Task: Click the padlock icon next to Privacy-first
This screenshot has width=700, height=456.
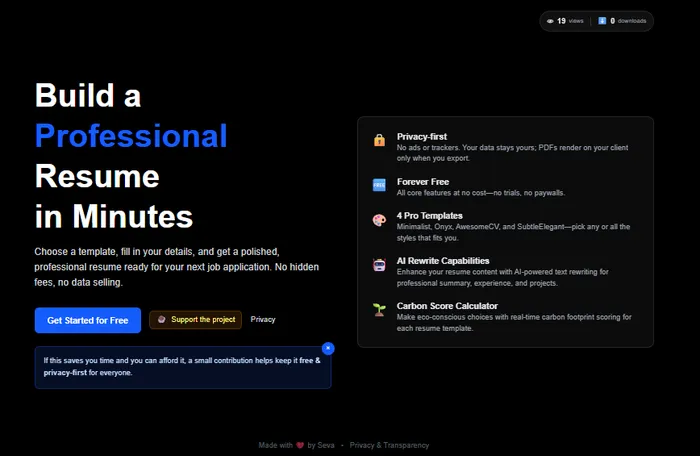Action: coord(379,141)
